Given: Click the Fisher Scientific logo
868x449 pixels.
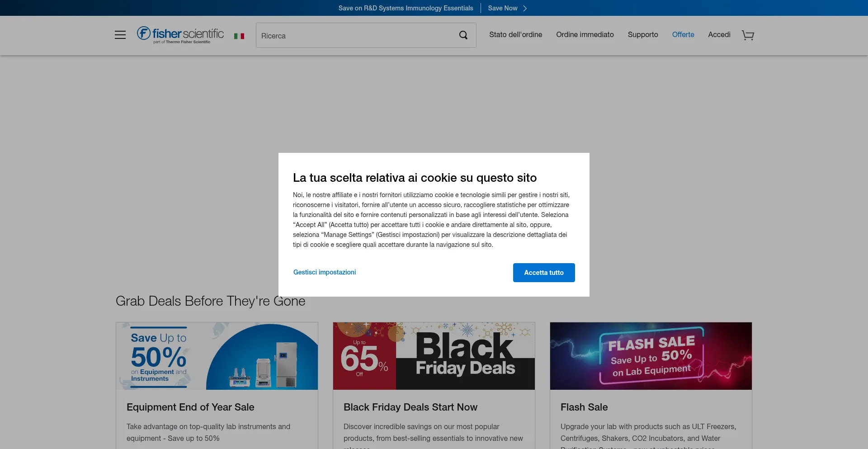Looking at the screenshot, I should tap(180, 35).
